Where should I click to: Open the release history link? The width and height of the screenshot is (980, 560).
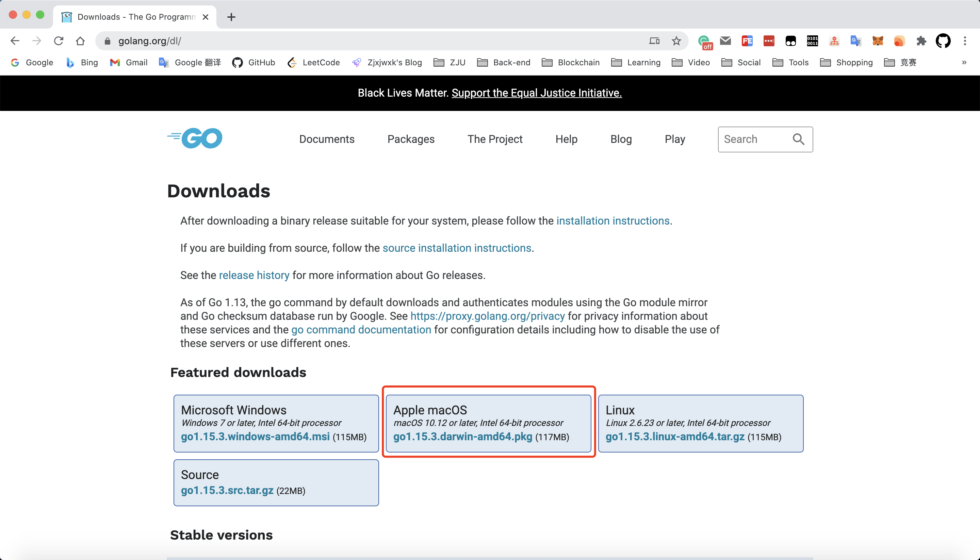(x=254, y=275)
